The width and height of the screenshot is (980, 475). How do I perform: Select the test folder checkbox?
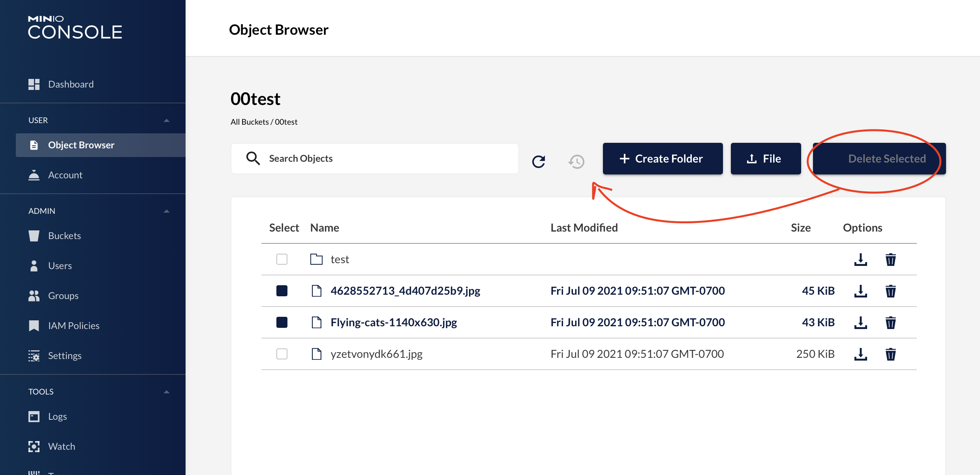(282, 259)
